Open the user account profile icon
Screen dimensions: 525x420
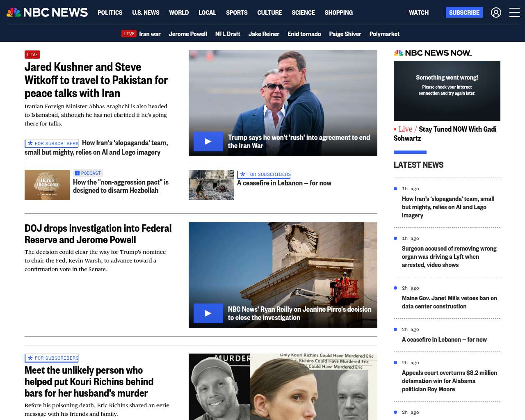(496, 13)
